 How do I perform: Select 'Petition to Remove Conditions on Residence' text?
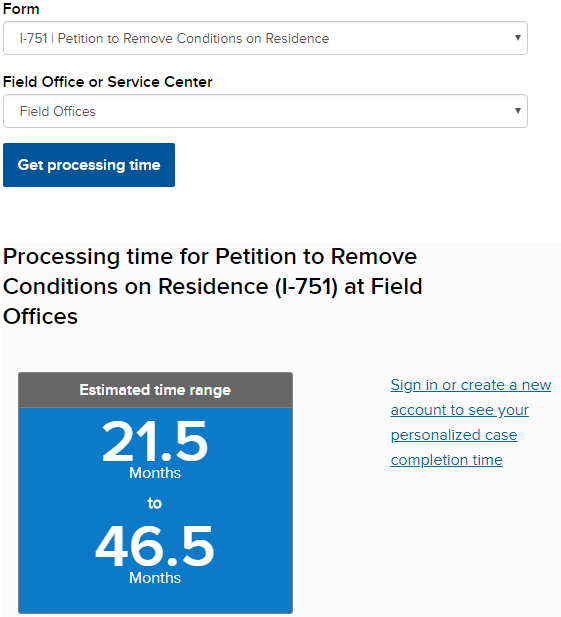point(193,38)
